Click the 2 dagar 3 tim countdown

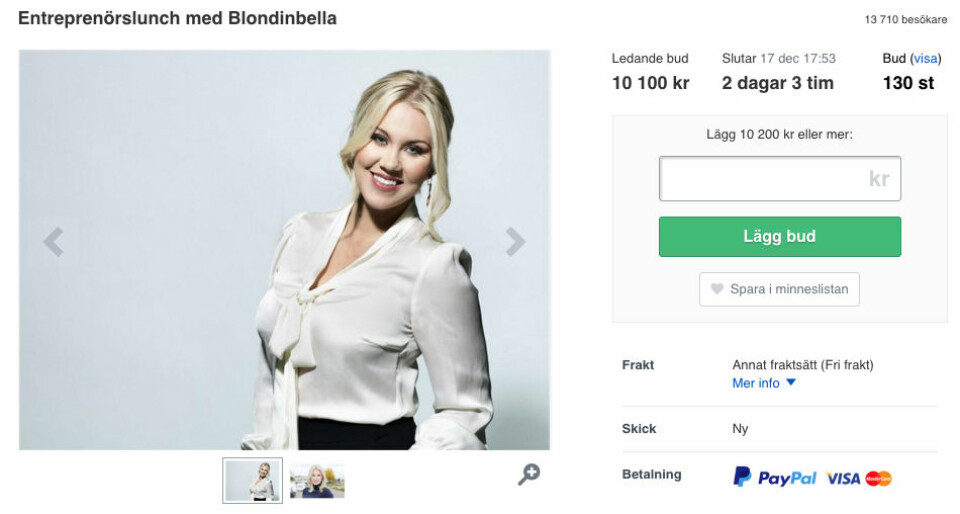(777, 83)
